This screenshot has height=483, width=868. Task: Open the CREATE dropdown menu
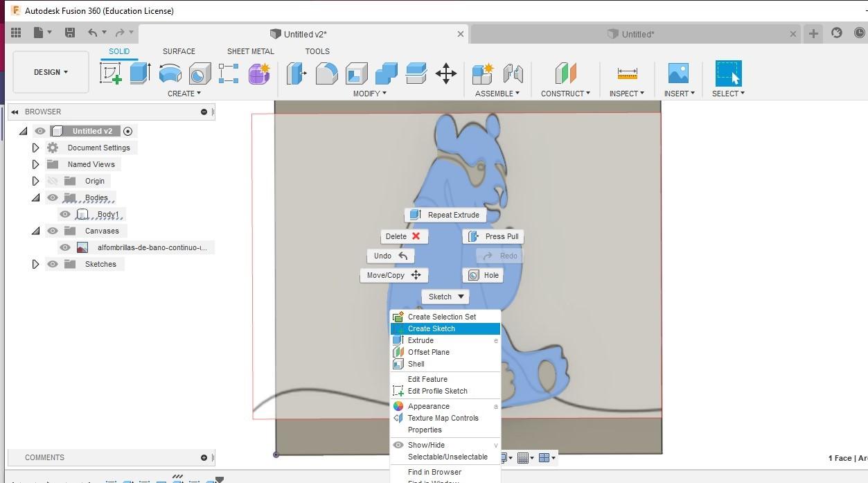[184, 94]
